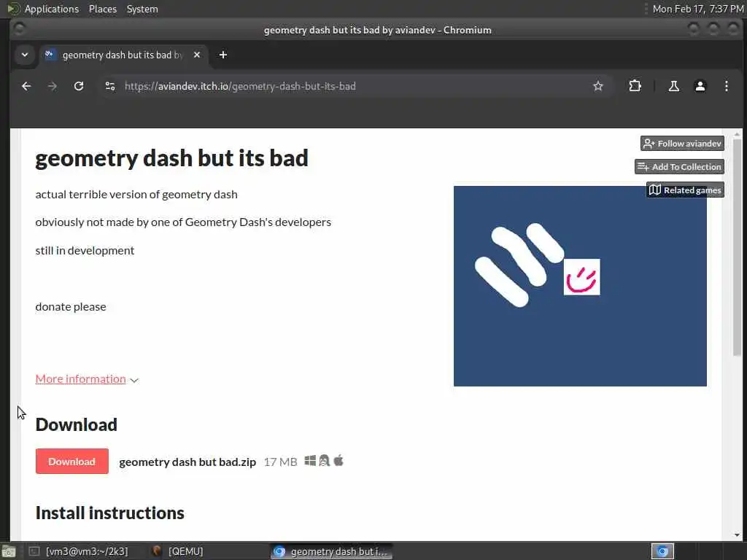Open Chrome Labs flask icon
This screenshot has width=747, height=560.
[673, 86]
